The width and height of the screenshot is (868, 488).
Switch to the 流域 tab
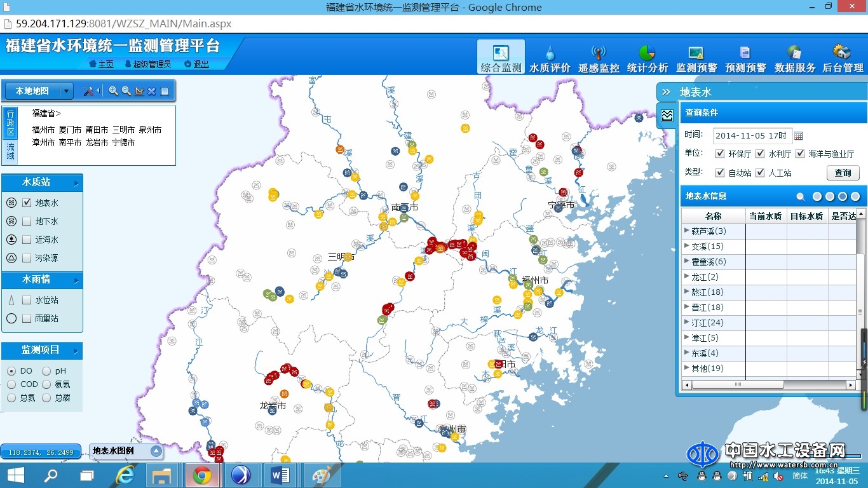pyautogui.click(x=10, y=151)
